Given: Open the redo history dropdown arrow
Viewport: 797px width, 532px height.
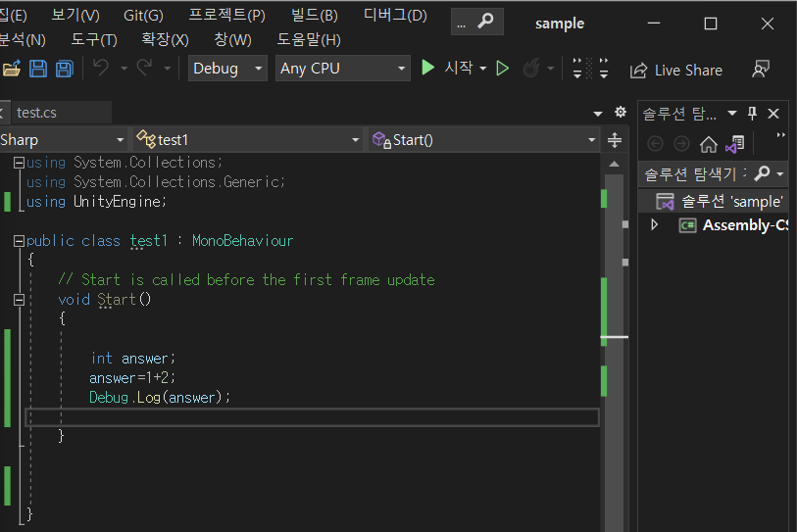Looking at the screenshot, I should click(x=168, y=68).
